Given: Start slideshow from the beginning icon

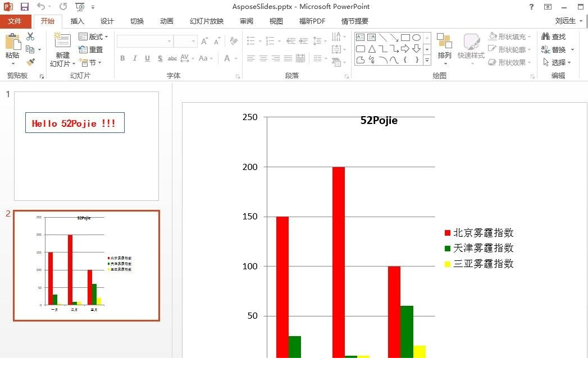Looking at the screenshot, I should pyautogui.click(x=80, y=7).
